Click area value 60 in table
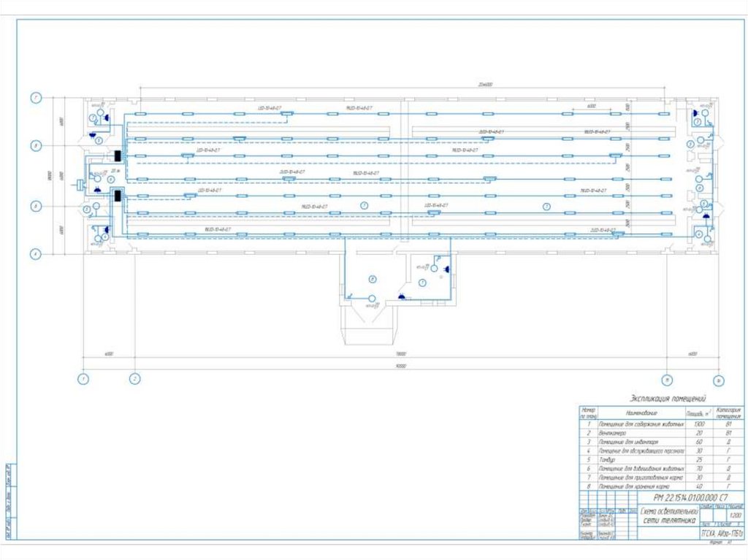Image resolution: width=748 pixels, height=560 pixels. pyautogui.click(x=699, y=442)
